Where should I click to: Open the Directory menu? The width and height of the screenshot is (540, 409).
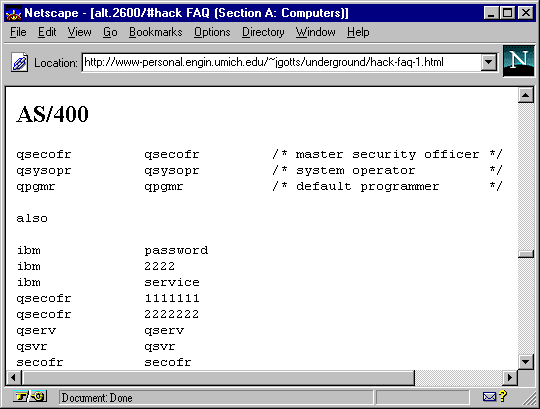click(263, 32)
